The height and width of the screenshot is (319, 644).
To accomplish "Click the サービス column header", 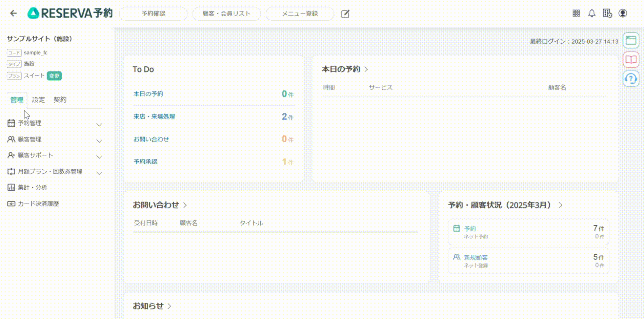I will (x=381, y=87).
